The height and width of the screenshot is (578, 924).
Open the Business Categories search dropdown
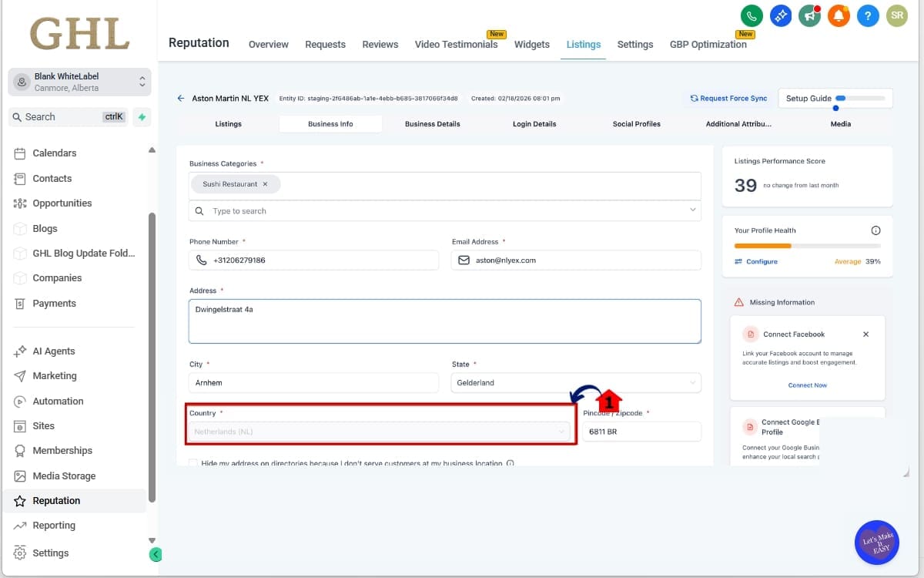(x=444, y=210)
